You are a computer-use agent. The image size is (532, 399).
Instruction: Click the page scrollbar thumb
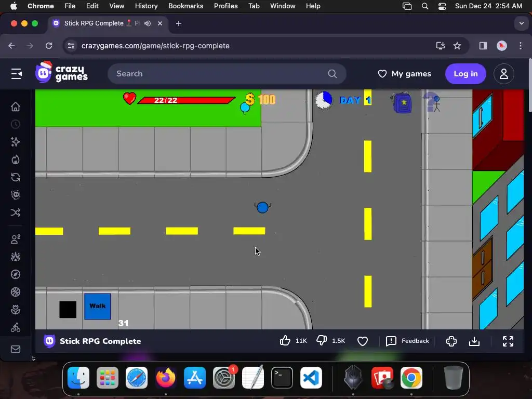pyautogui.click(x=530, y=86)
